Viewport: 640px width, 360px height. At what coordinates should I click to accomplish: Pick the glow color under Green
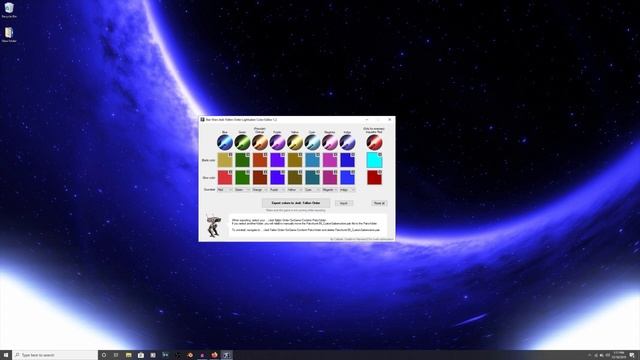[242, 178]
